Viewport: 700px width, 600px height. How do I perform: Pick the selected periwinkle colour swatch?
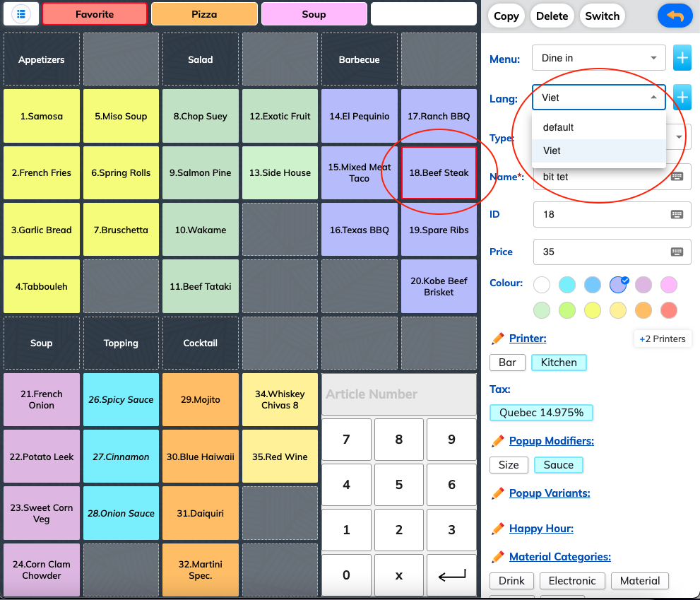[618, 285]
